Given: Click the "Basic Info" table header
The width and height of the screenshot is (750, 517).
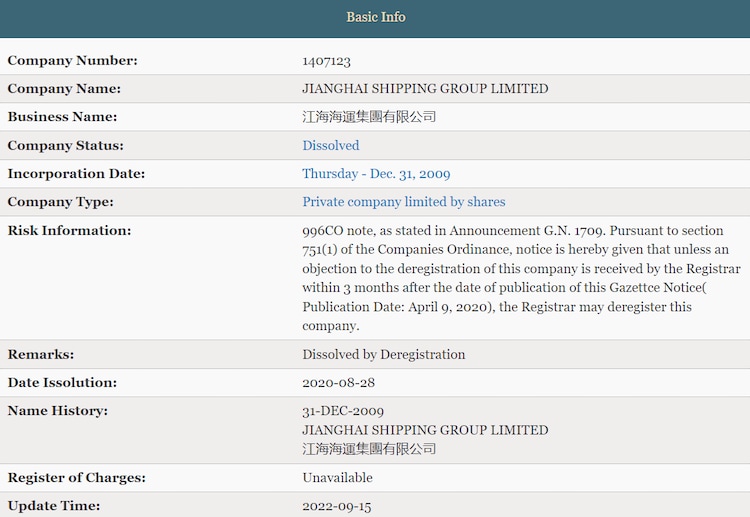Looking at the screenshot, I should click(x=375, y=17).
